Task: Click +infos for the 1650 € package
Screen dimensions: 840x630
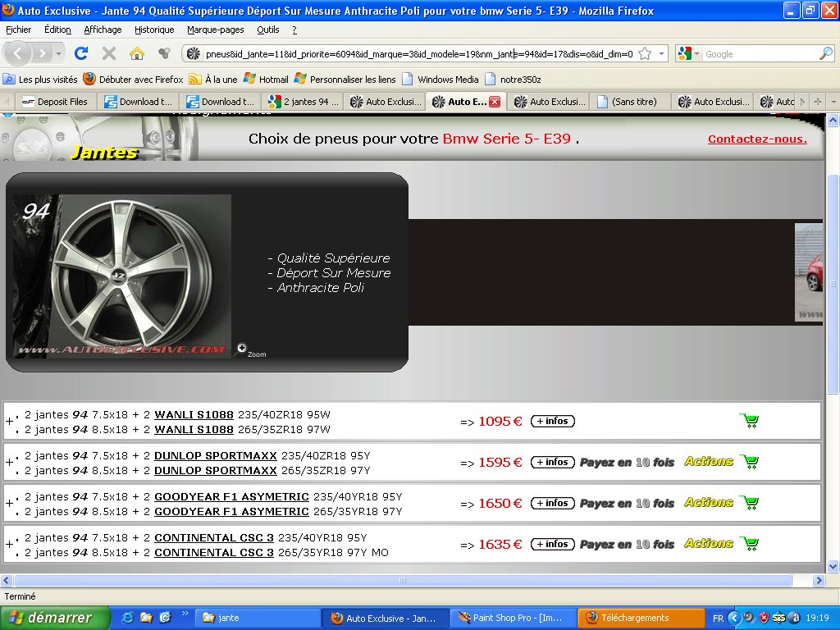Action: click(x=552, y=503)
